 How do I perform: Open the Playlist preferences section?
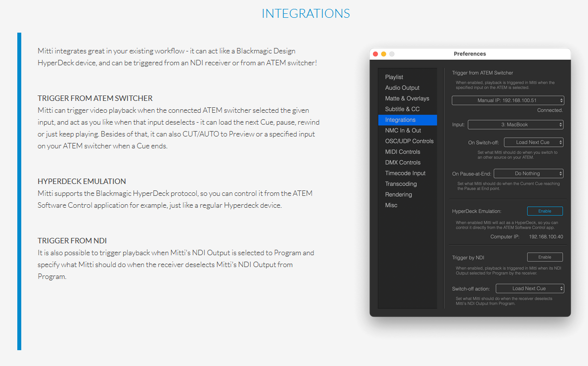(x=394, y=77)
